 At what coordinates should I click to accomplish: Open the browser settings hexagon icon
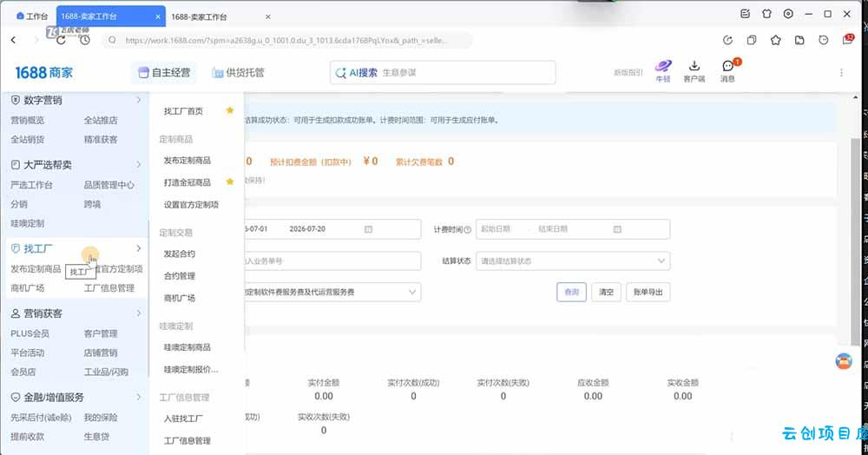788,14
